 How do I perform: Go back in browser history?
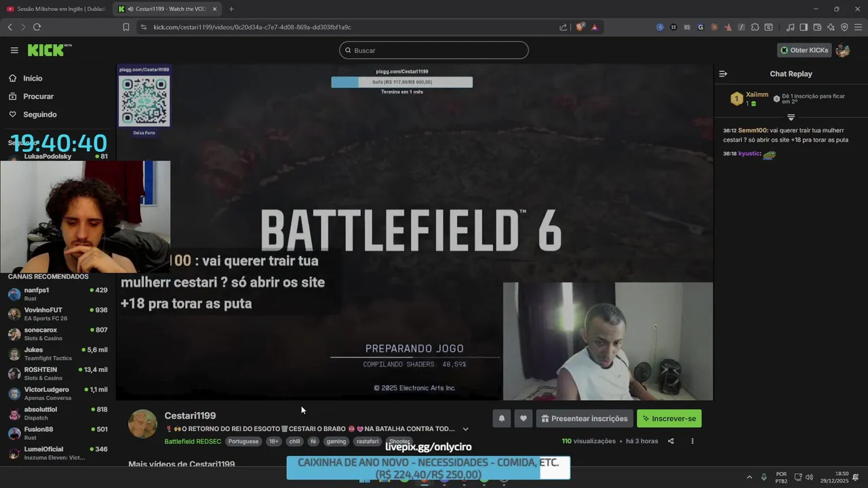tap(9, 27)
